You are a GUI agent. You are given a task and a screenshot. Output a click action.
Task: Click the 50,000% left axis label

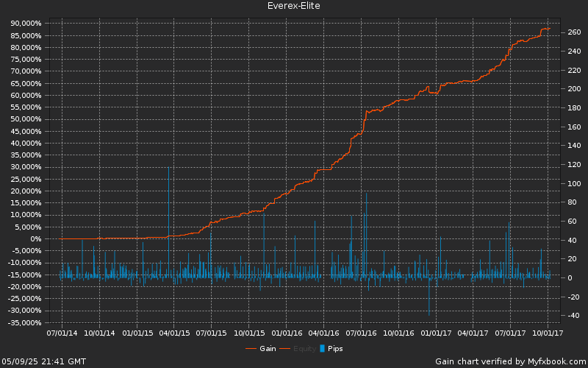click(26, 119)
